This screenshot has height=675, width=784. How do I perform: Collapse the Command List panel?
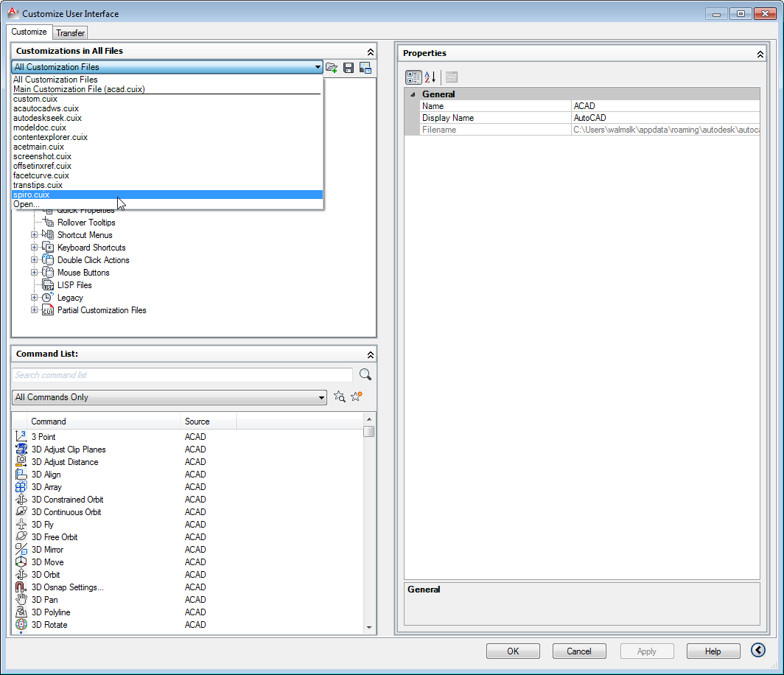pos(370,354)
